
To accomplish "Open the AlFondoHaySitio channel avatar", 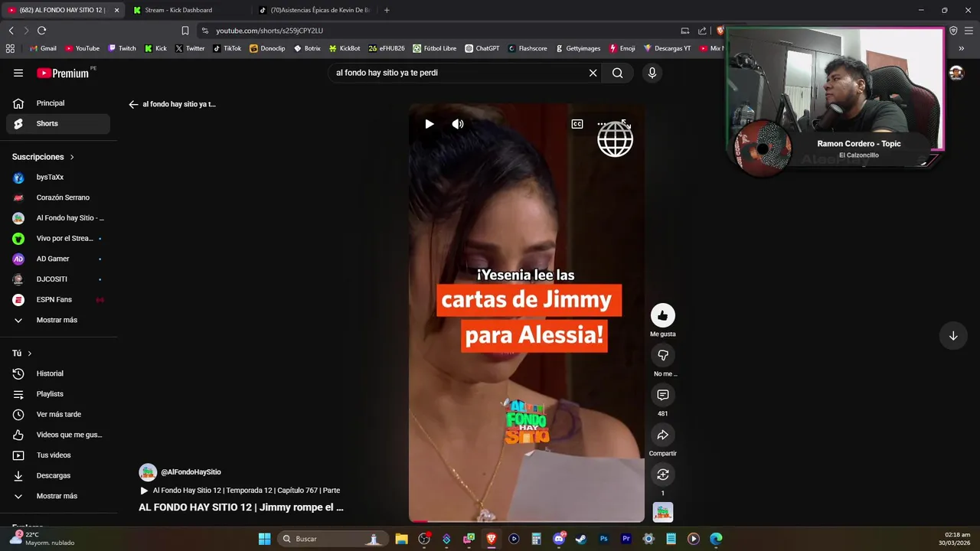I will [148, 472].
